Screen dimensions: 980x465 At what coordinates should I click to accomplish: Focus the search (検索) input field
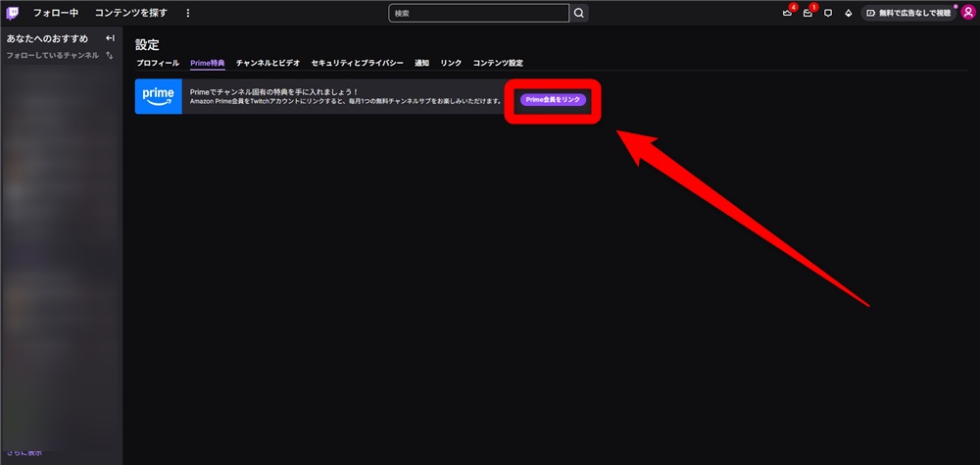(479, 13)
